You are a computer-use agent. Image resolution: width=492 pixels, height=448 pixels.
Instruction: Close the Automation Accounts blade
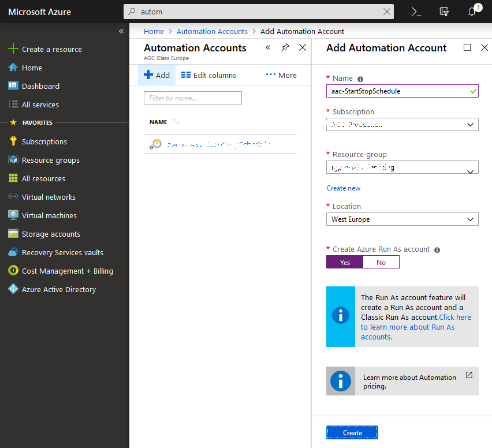tap(303, 47)
